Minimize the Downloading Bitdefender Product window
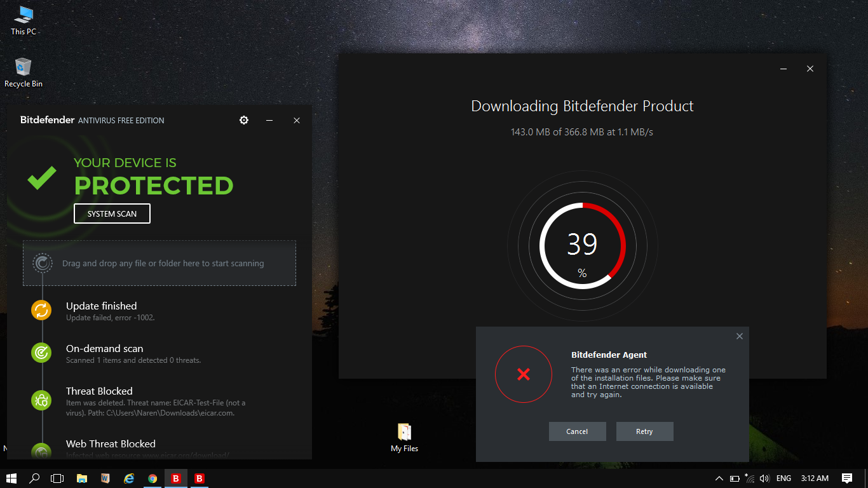 [x=784, y=69]
